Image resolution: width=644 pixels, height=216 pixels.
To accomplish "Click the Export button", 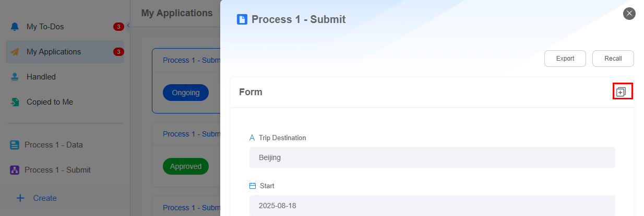I will click(565, 59).
